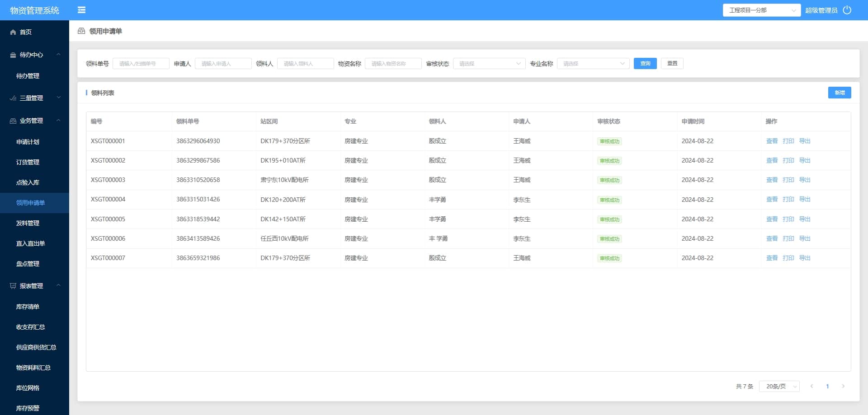
Task: Click the blue 查询 search button
Action: pos(645,64)
